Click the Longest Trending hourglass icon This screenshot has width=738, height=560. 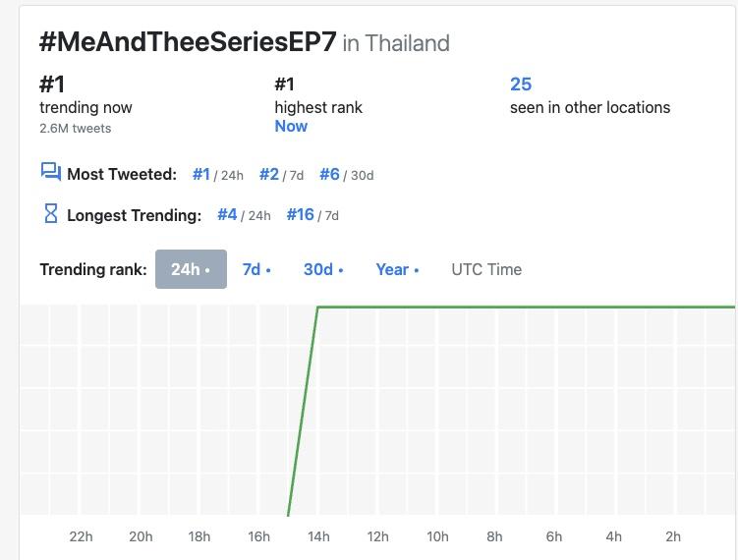pos(50,213)
